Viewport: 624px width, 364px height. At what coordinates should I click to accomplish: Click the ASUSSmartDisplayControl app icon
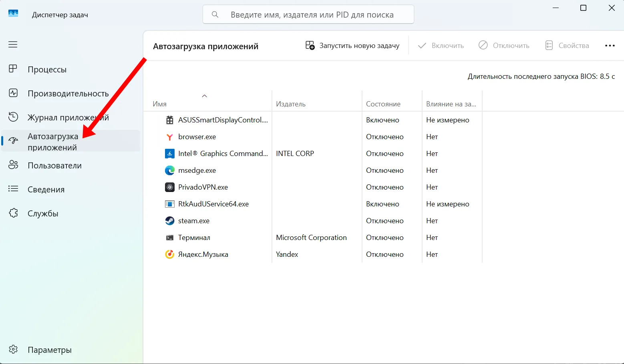(170, 120)
